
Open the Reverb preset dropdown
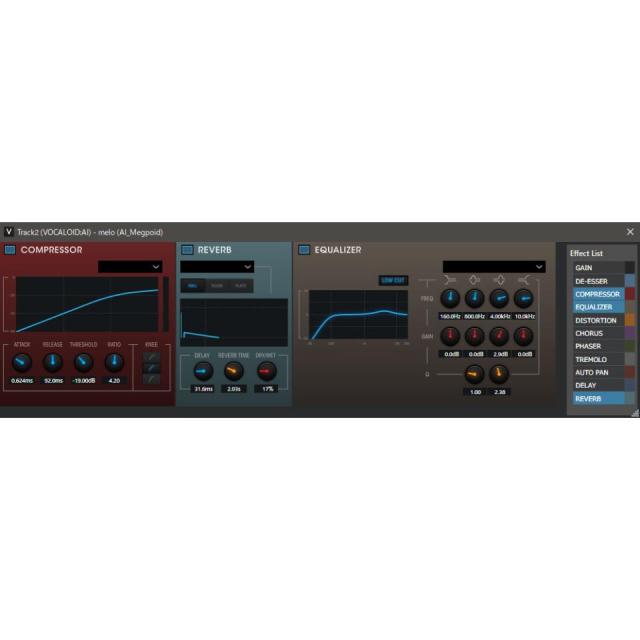(217, 267)
